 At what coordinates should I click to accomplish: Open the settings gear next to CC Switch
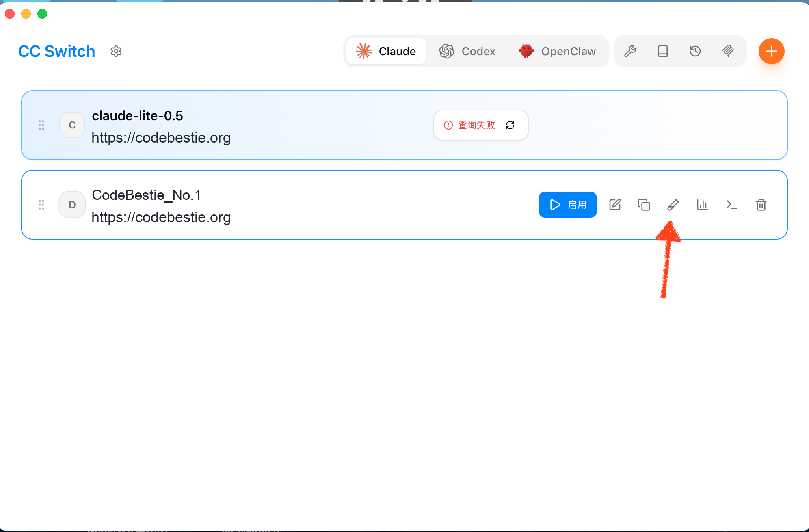pyautogui.click(x=116, y=51)
